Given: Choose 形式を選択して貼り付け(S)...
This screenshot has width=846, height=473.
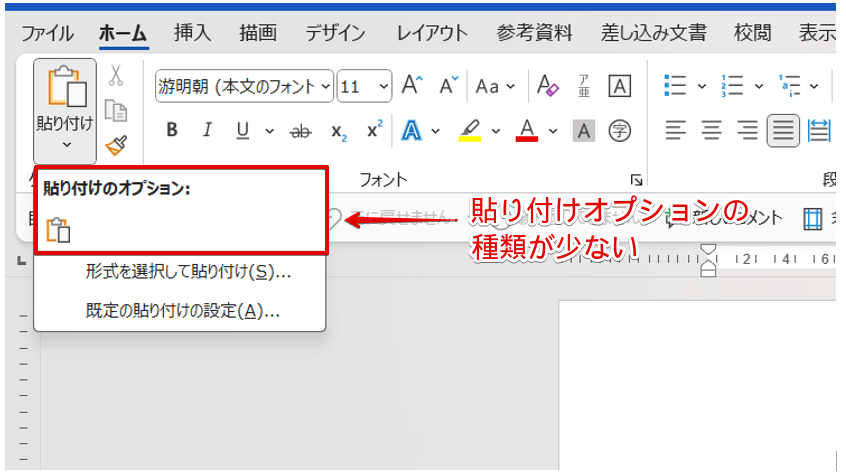Looking at the screenshot, I should [x=188, y=271].
